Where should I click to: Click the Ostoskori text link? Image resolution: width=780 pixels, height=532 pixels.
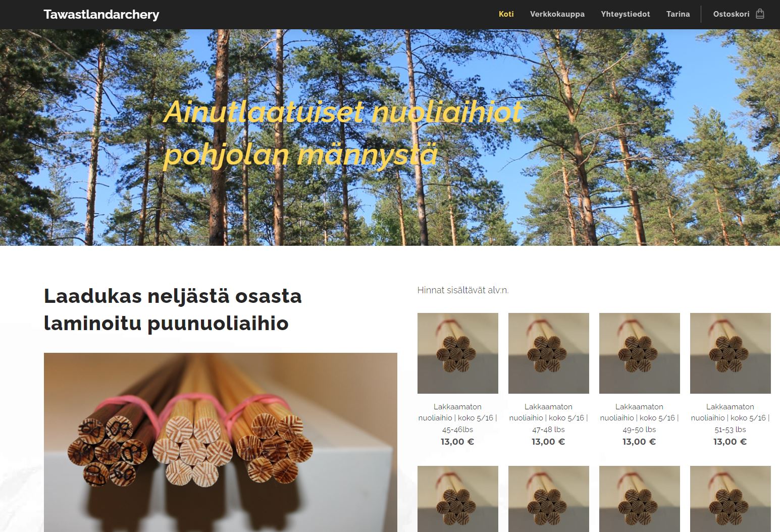731,14
